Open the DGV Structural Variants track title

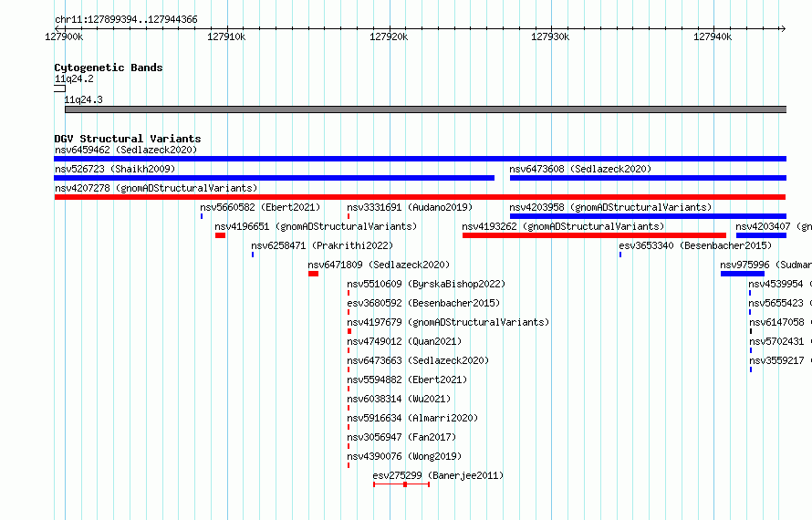(128, 139)
